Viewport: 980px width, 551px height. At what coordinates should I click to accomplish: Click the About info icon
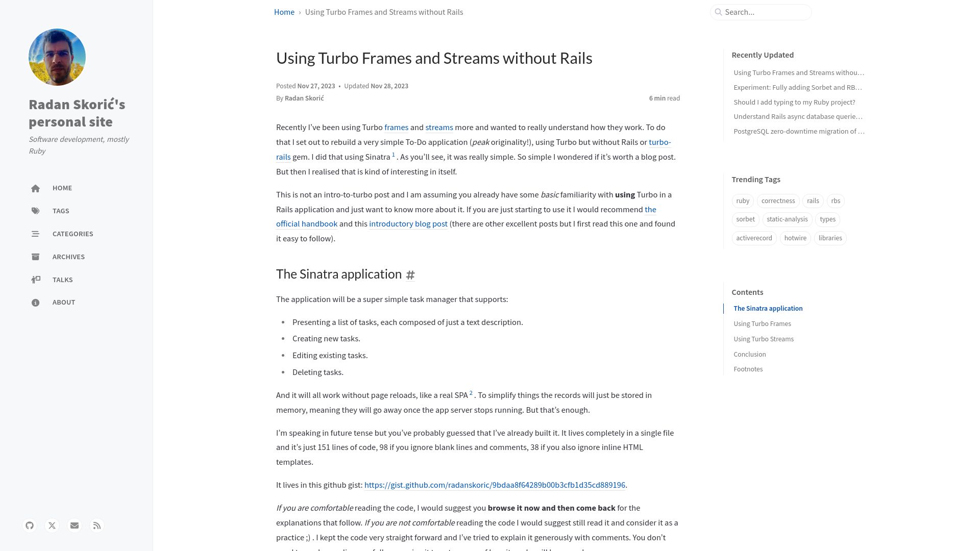point(35,303)
